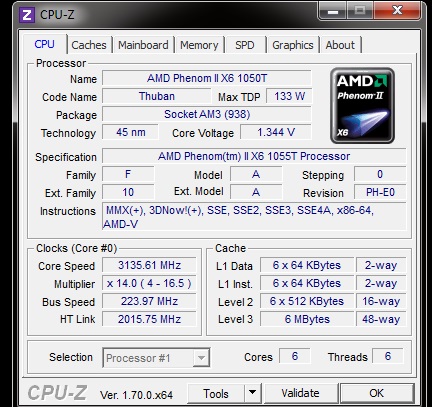Switch to the Memory tab
The width and height of the screenshot is (432, 407).
tap(199, 45)
